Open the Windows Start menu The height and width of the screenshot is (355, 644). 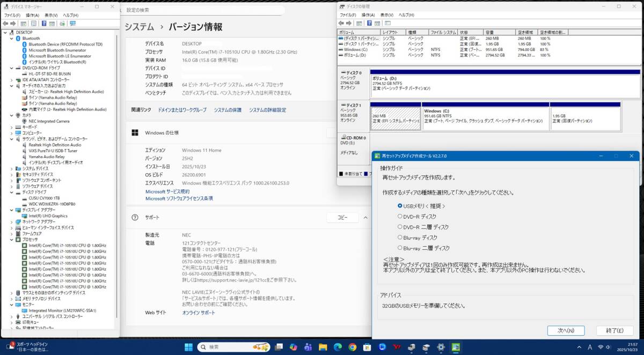pos(188,348)
